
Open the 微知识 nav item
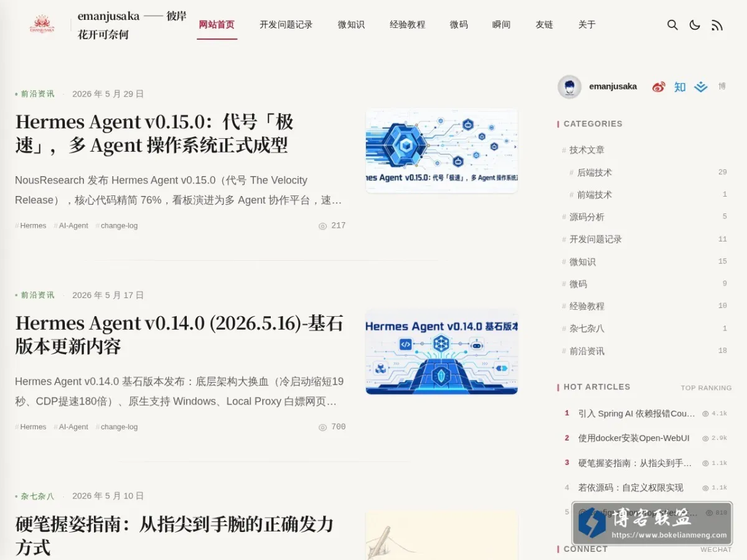[x=351, y=25]
